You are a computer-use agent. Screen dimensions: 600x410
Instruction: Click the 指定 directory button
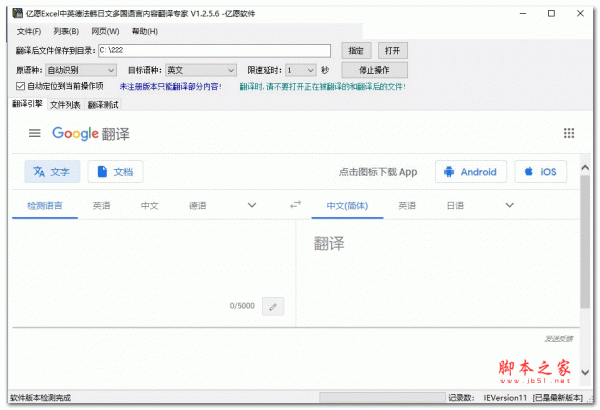point(355,49)
